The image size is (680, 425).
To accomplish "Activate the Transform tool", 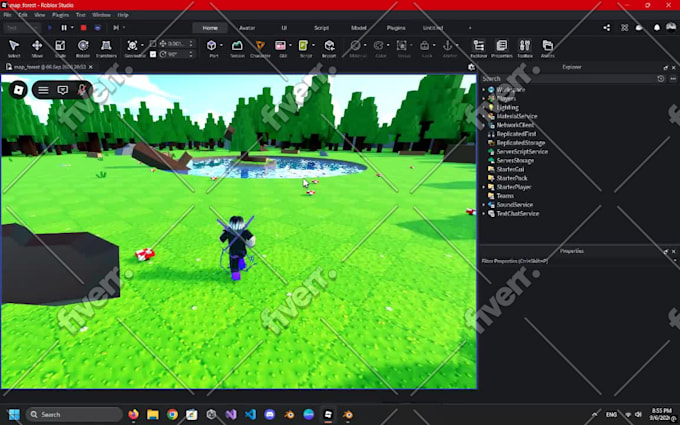I will click(x=106, y=48).
